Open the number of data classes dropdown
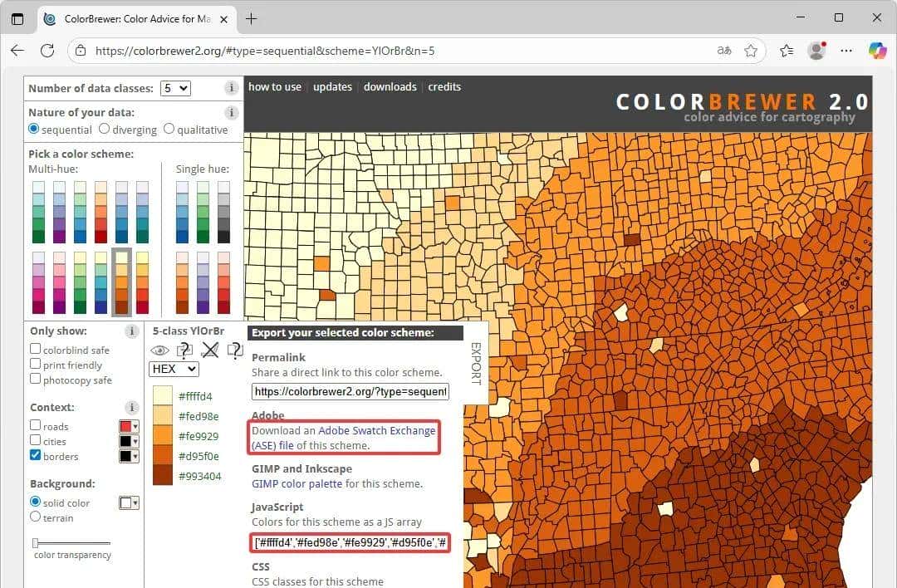897x588 pixels. (x=175, y=88)
